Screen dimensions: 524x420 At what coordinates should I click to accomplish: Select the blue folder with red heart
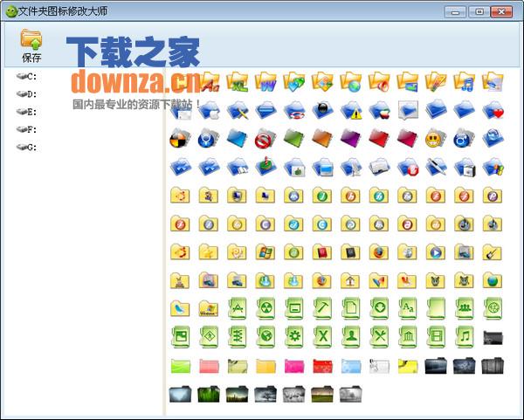click(x=493, y=110)
